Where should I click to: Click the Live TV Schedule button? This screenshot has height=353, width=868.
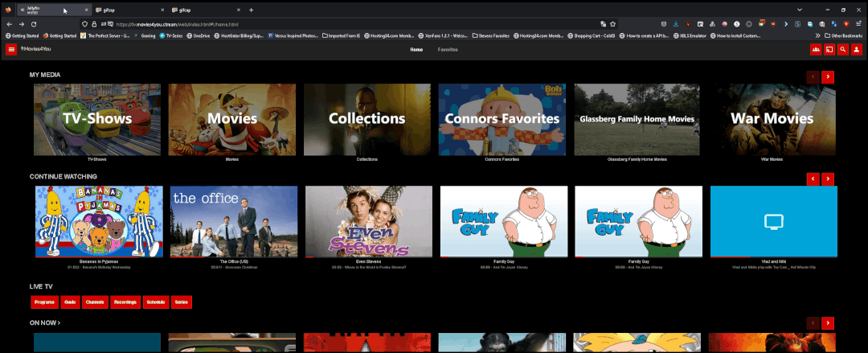click(155, 302)
